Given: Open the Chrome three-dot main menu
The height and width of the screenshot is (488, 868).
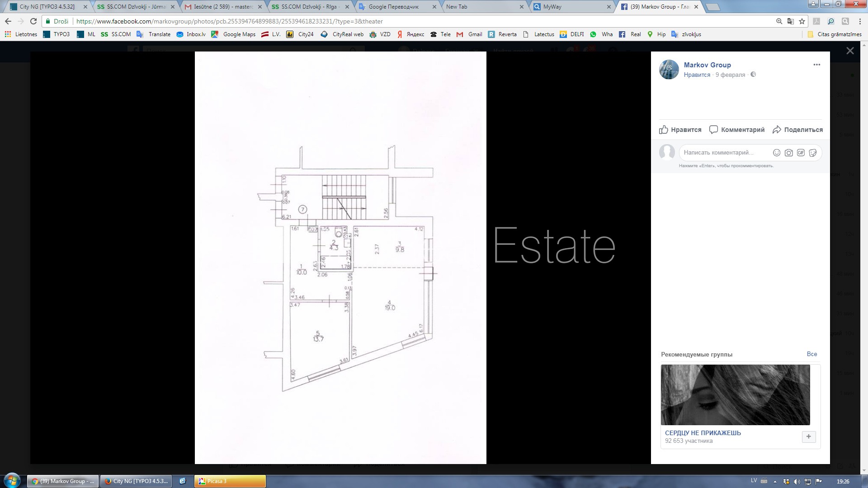Looking at the screenshot, I should pyautogui.click(x=859, y=21).
